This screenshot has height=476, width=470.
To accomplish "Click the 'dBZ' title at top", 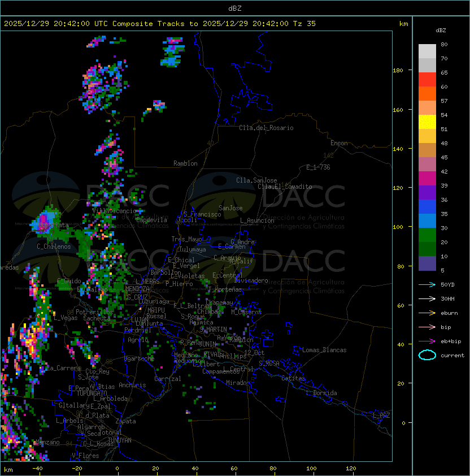I will click(x=235, y=8).
